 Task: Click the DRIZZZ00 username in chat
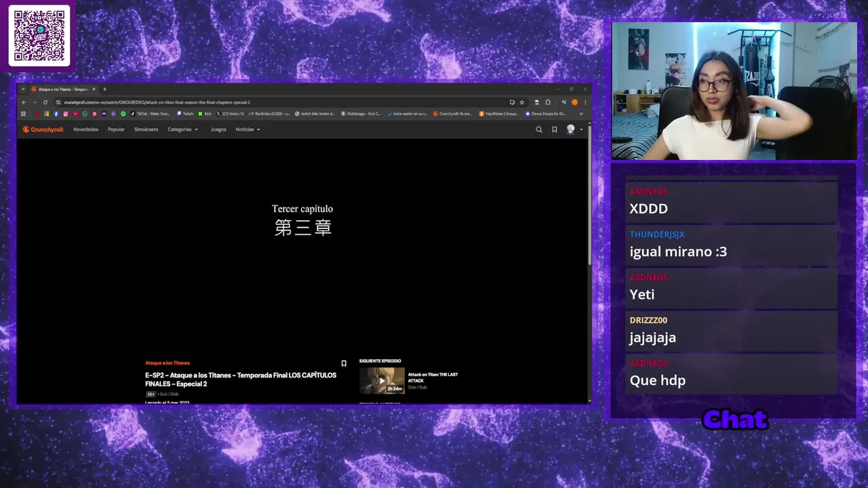click(x=648, y=320)
